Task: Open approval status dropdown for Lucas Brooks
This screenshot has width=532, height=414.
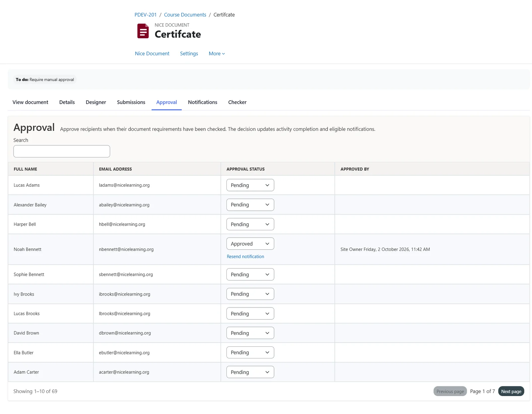Action: [x=250, y=313]
